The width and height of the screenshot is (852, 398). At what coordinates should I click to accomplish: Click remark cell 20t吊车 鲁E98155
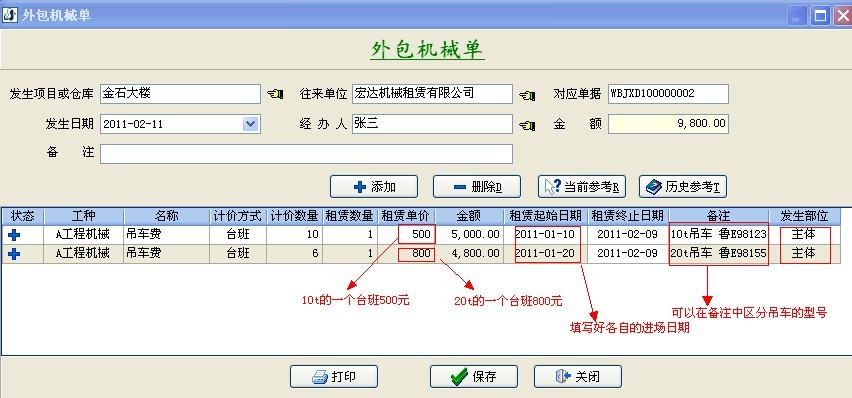pos(719,253)
